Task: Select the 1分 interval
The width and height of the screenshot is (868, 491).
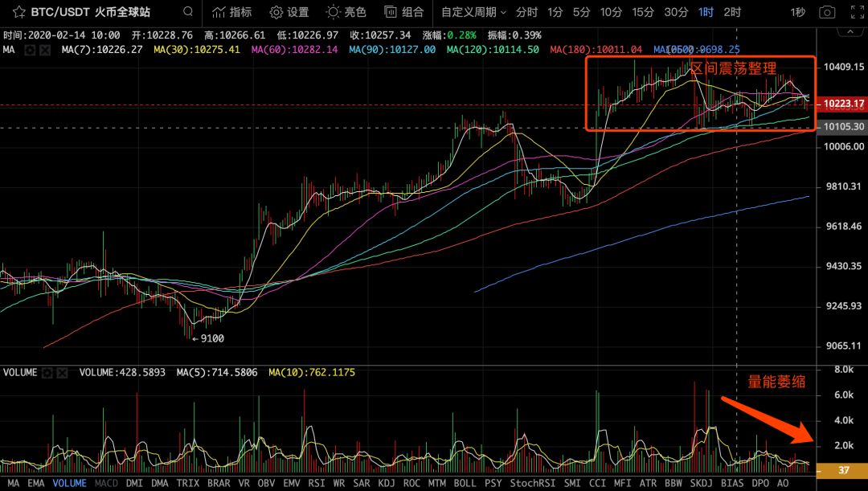Action: click(x=555, y=11)
